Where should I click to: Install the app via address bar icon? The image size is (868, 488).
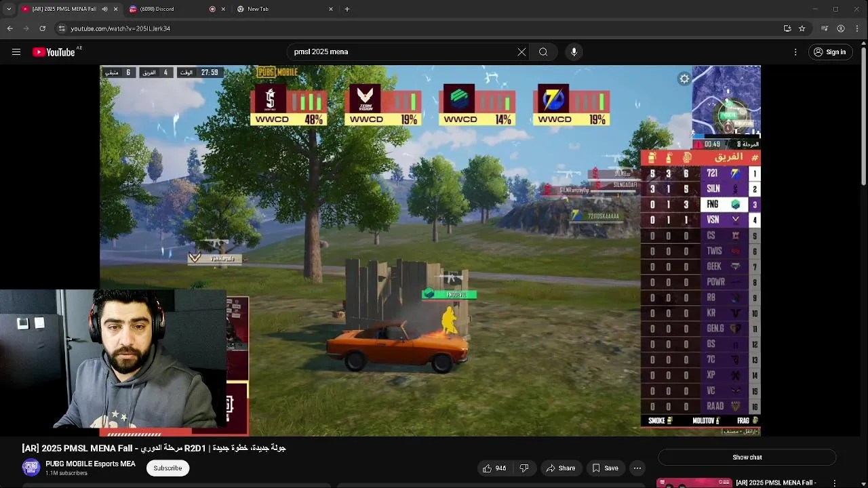point(787,28)
